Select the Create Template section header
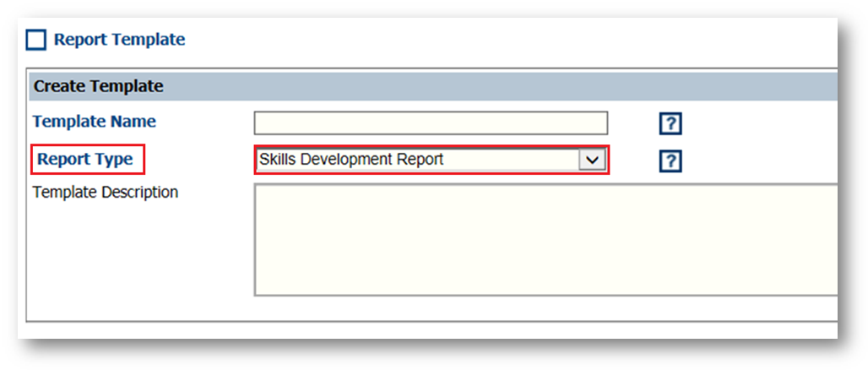 tap(99, 86)
